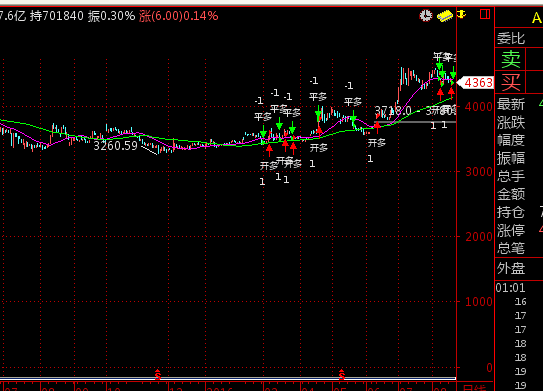
Task: Click the 持701840 header value
Action: [57, 16]
